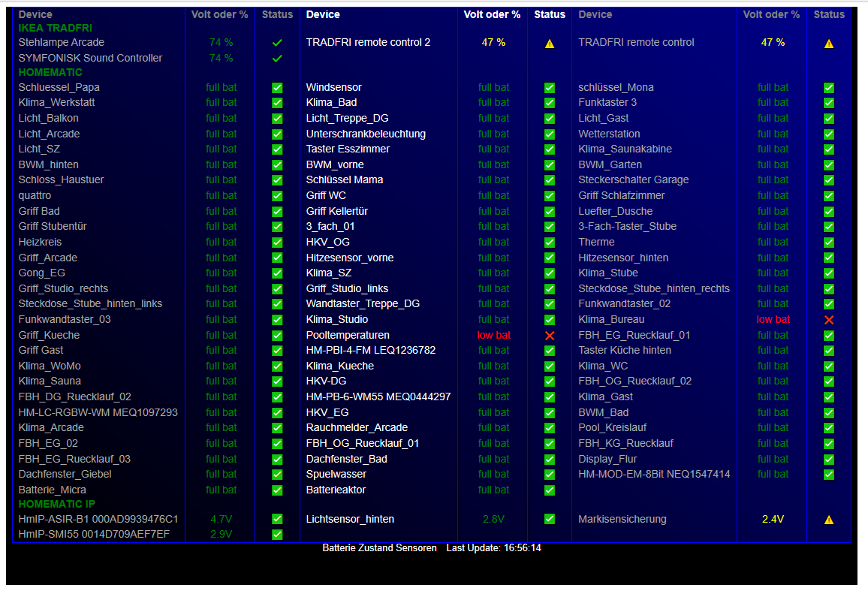Click the left table's Device column header
Image resolution: width=868 pixels, height=600 pixels.
pyautogui.click(x=35, y=14)
